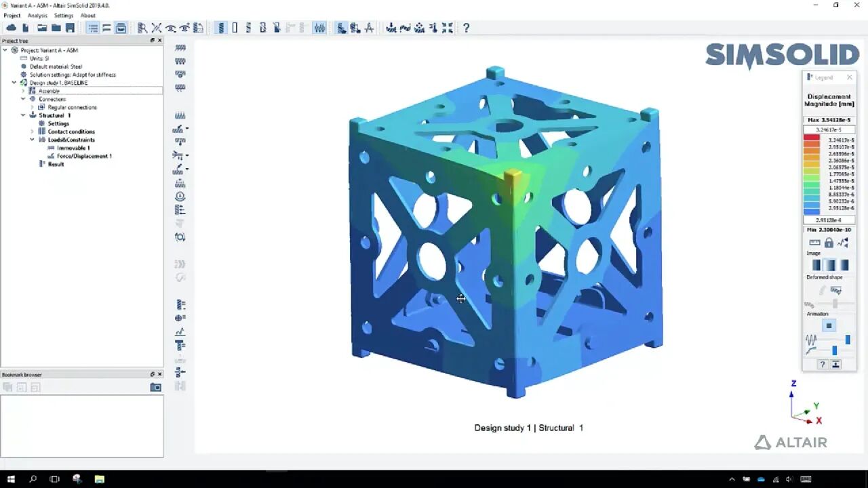
Task: Click the maximum legend value field 3.24617e-5
Action: click(x=828, y=129)
